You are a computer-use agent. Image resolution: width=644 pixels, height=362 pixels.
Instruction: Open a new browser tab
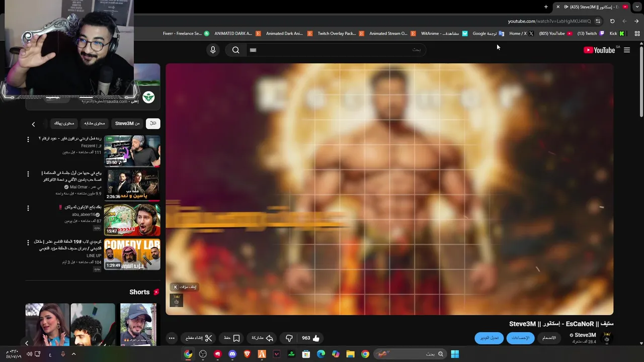(x=546, y=7)
